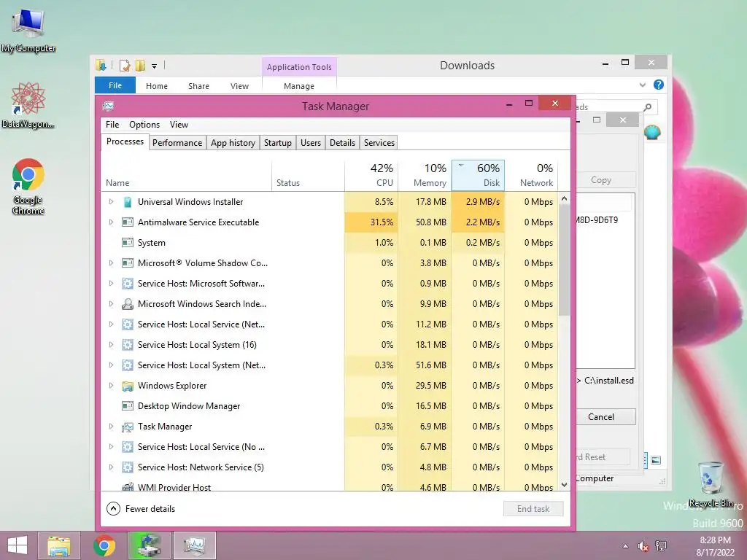Click Service Host: Network Service (5) gear icon
Image resolution: width=747 pixels, height=560 pixels.
127,467
